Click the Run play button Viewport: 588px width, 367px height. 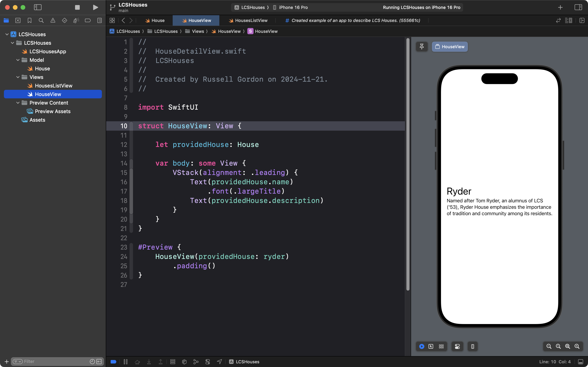click(95, 7)
